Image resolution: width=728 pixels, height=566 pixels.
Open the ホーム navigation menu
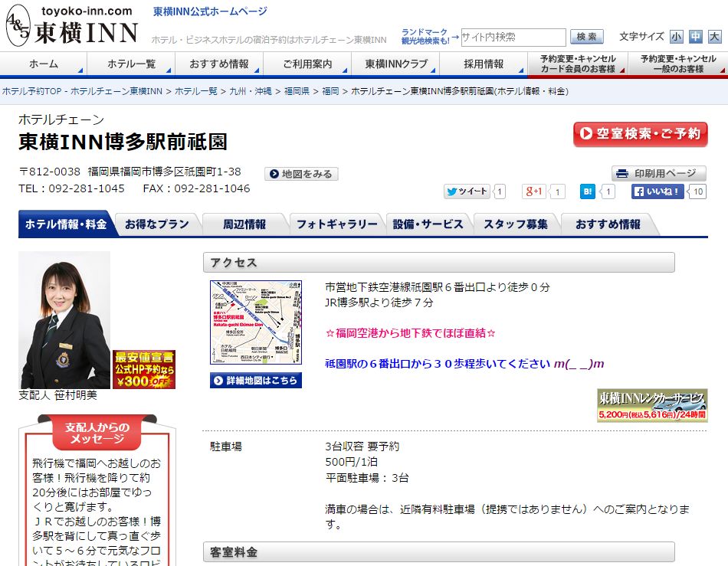tap(43, 64)
